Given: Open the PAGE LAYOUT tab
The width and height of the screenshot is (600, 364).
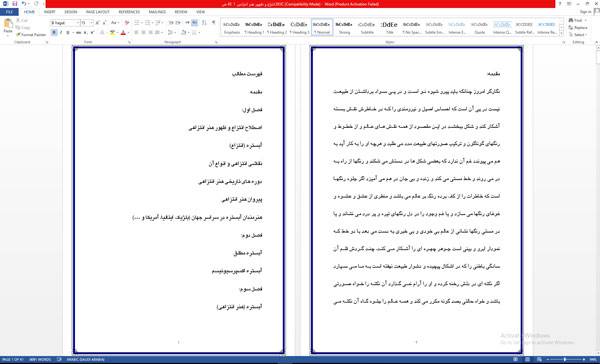Looking at the screenshot, I should coord(98,12).
